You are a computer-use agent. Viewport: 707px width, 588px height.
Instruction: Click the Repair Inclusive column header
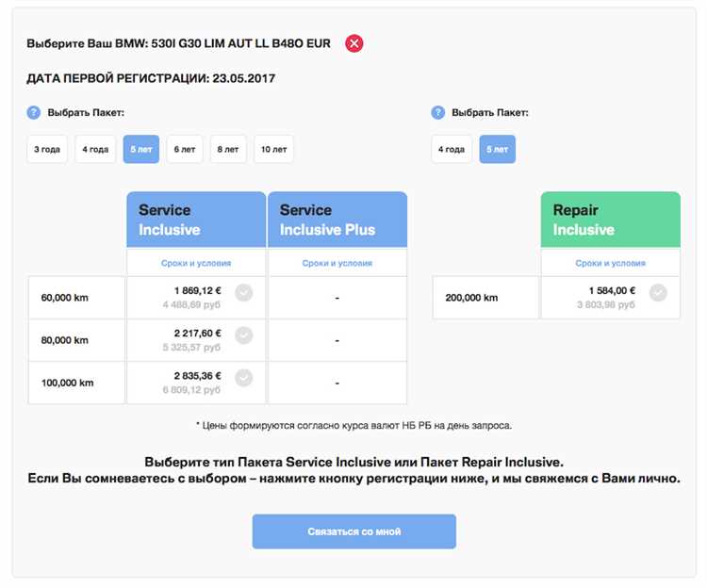(611, 220)
